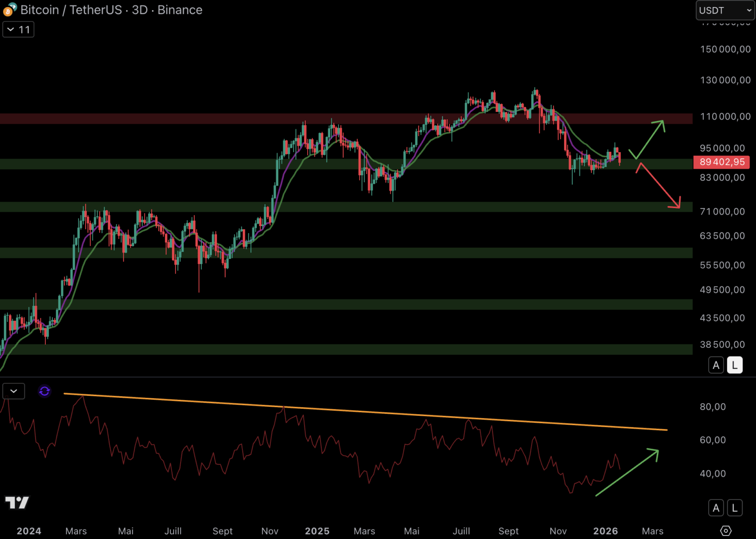Click the 89 402,95 current price label

(x=722, y=162)
